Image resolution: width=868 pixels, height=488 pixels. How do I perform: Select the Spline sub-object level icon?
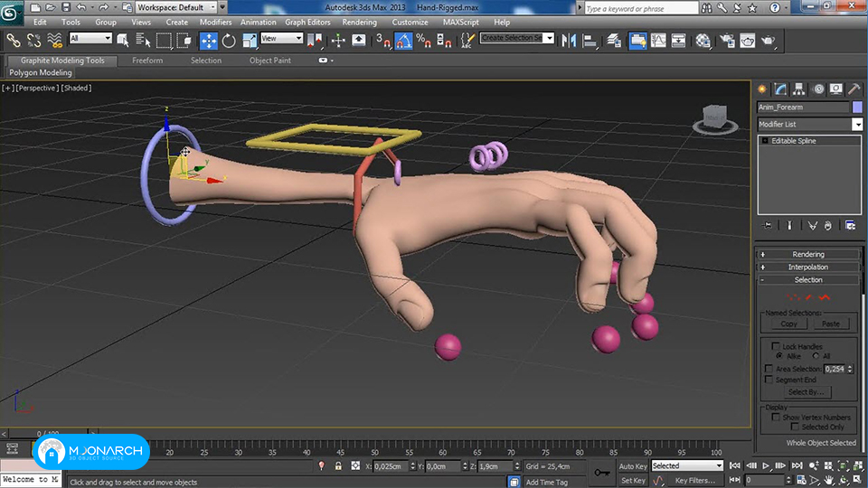coord(825,297)
